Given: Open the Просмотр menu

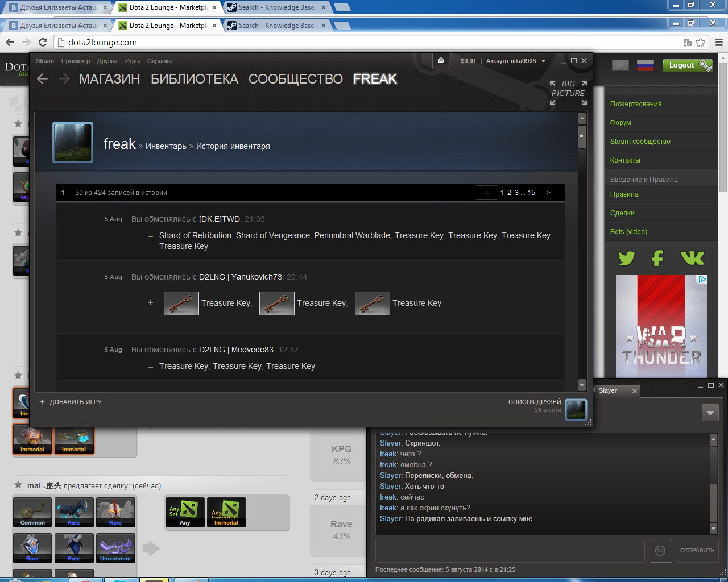Looking at the screenshot, I should tap(76, 61).
